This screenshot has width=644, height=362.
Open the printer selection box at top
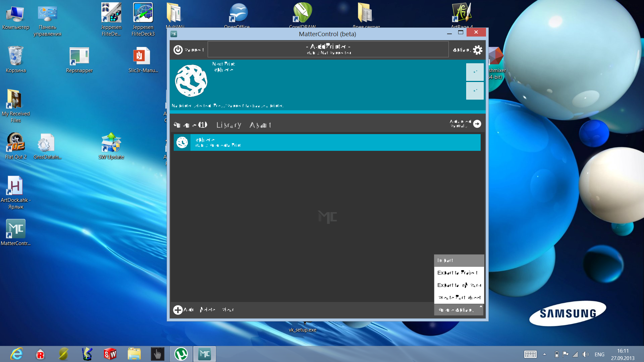328,49
